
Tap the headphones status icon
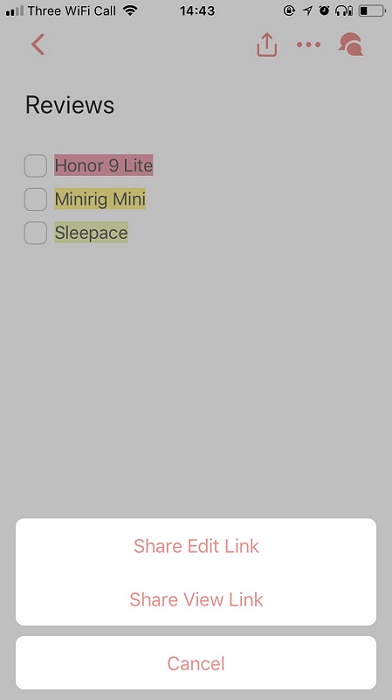(344, 10)
